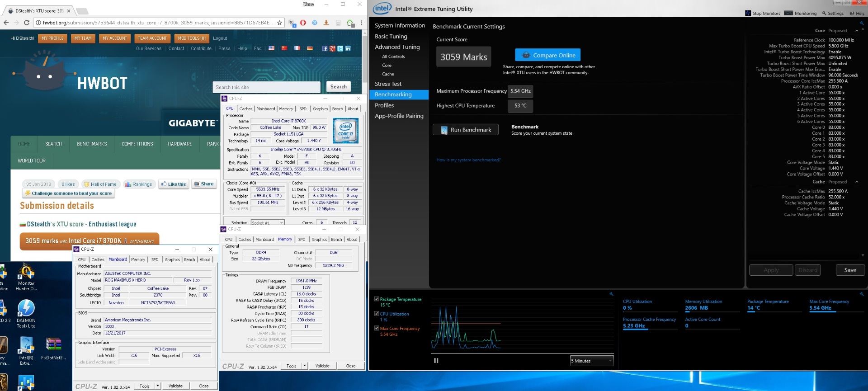The image size is (868, 391).
Task: Click the Facebook icon on HWBOT header
Action: [325, 48]
